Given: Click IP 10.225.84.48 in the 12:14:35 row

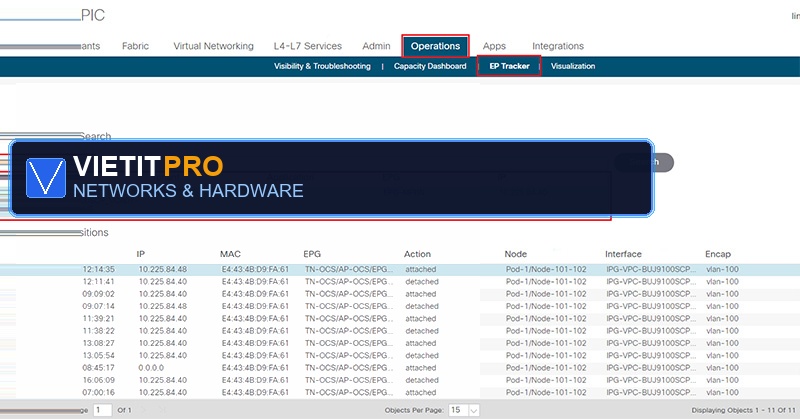Looking at the screenshot, I should [x=163, y=269].
